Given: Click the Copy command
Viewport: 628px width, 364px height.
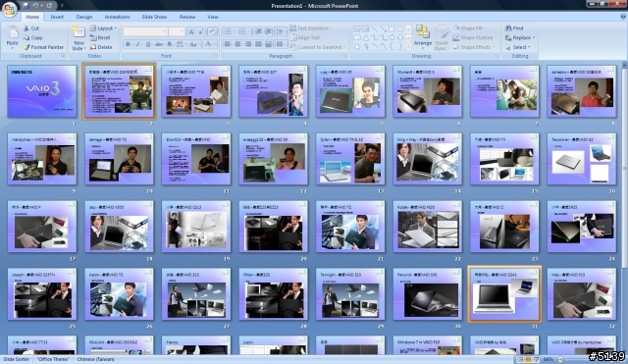Looking at the screenshot, I should [32, 37].
